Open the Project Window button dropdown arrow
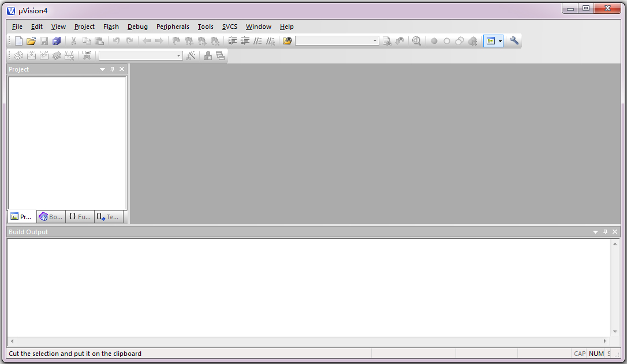The width and height of the screenshot is (627, 364). (500, 41)
